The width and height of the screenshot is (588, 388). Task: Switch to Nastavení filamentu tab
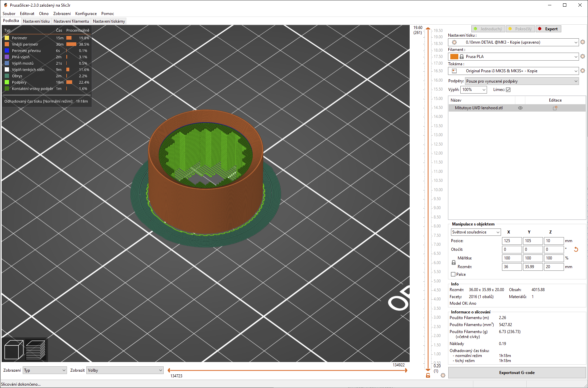click(71, 21)
